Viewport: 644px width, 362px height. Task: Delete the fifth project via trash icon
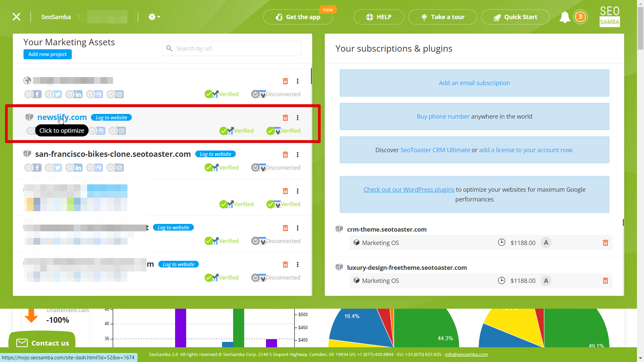pos(285,228)
